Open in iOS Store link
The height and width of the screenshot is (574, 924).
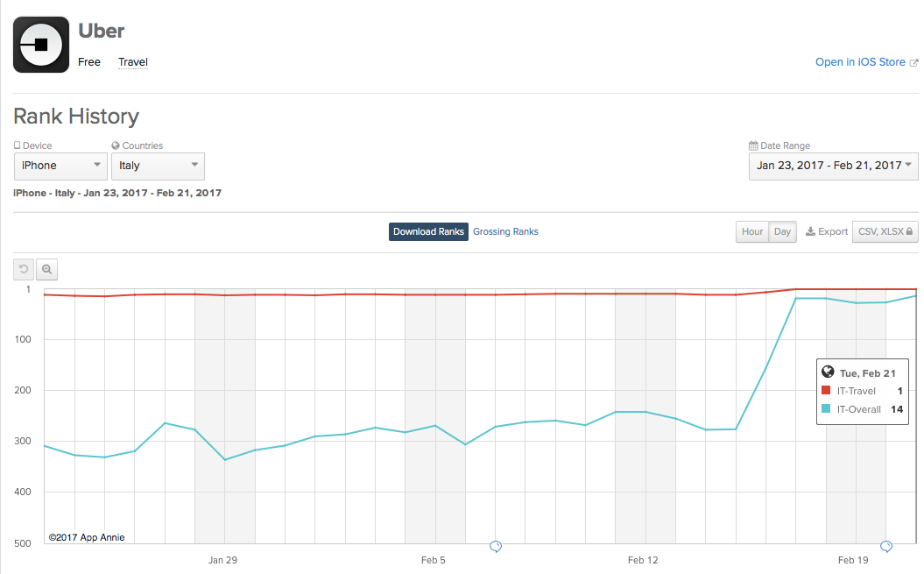pyautogui.click(x=860, y=62)
